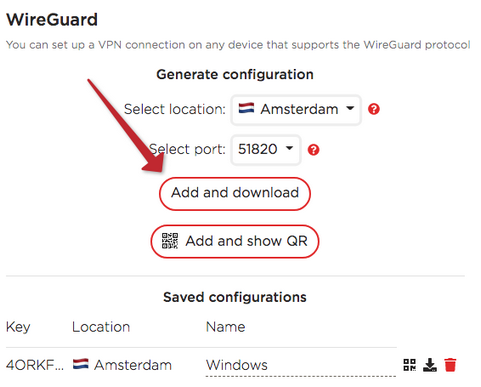Image resolution: width=481 pixels, height=387 pixels.
Task: Select the 4ORKF... key entry
Action: pos(35,365)
